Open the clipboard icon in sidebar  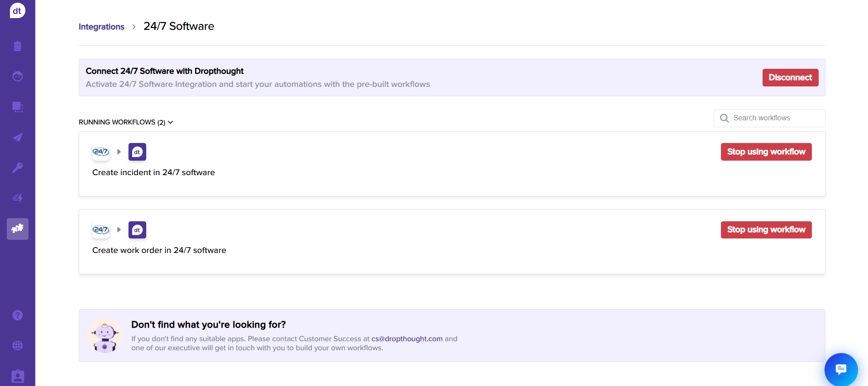click(x=17, y=46)
